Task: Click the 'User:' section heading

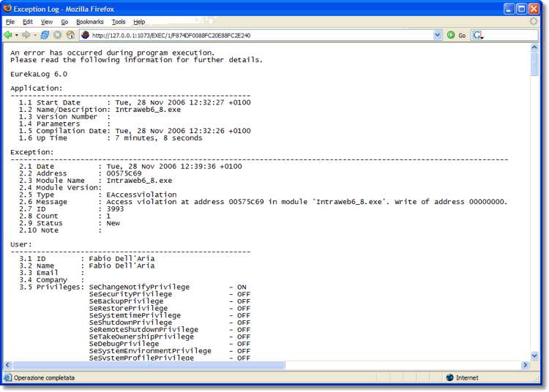Action: 21,244
